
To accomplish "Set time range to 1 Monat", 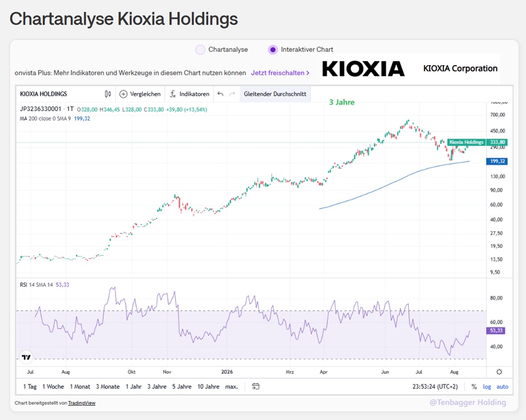I will tap(80, 387).
